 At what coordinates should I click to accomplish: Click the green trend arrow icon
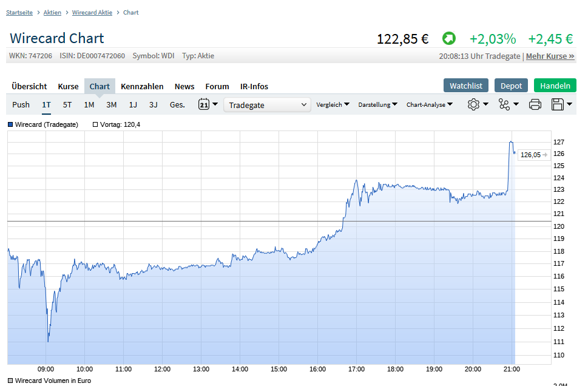(448, 38)
